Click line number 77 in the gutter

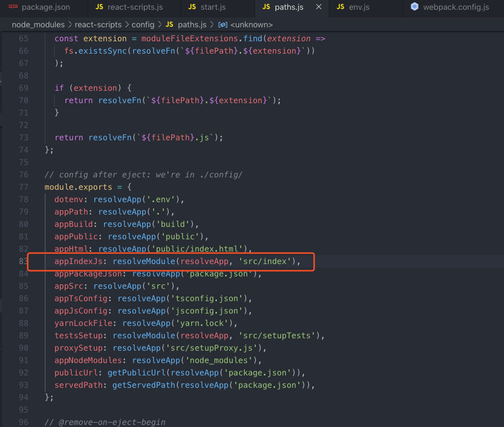tap(24, 187)
